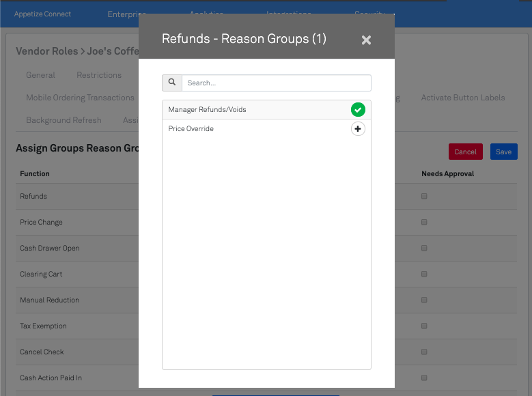This screenshot has height=396, width=532.
Task: Open the Activate Button Labels tab
Action: click(462, 98)
